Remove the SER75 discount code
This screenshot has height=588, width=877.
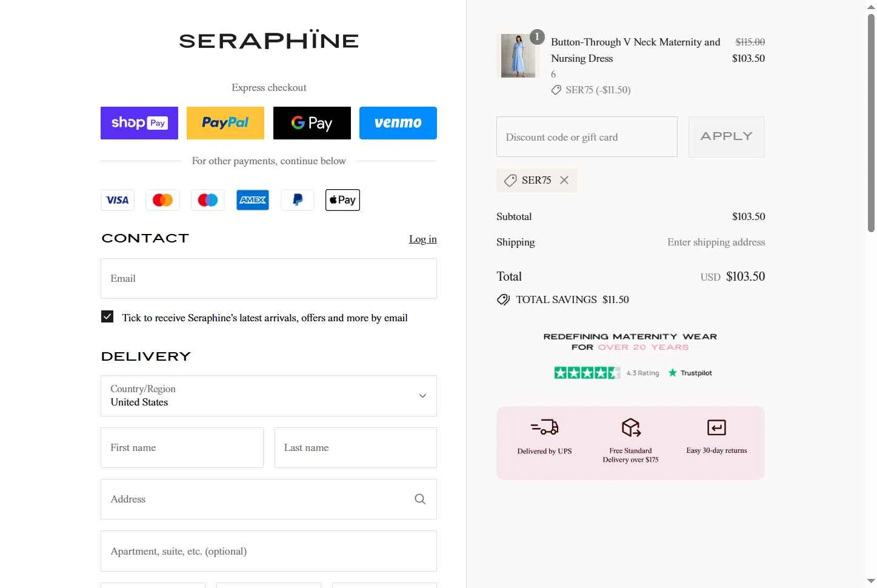[x=564, y=180]
